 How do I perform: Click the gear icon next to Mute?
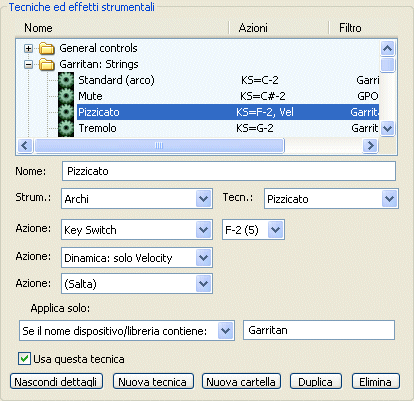click(66, 96)
